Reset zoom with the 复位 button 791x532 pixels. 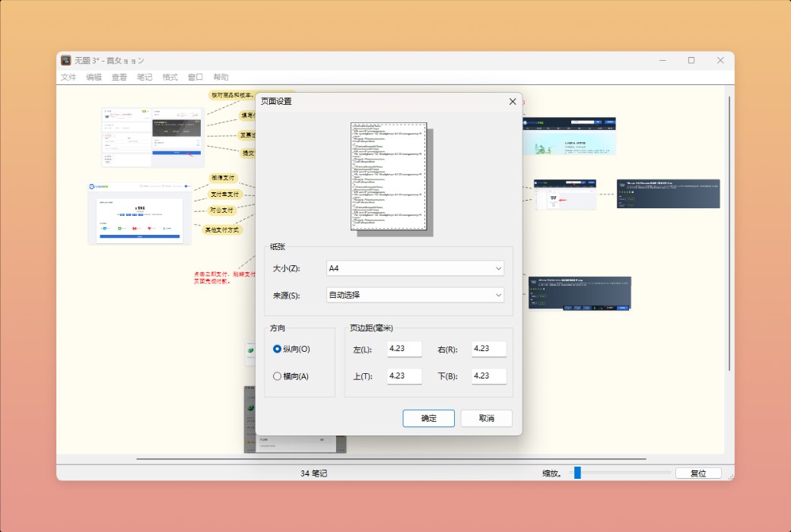pos(697,472)
